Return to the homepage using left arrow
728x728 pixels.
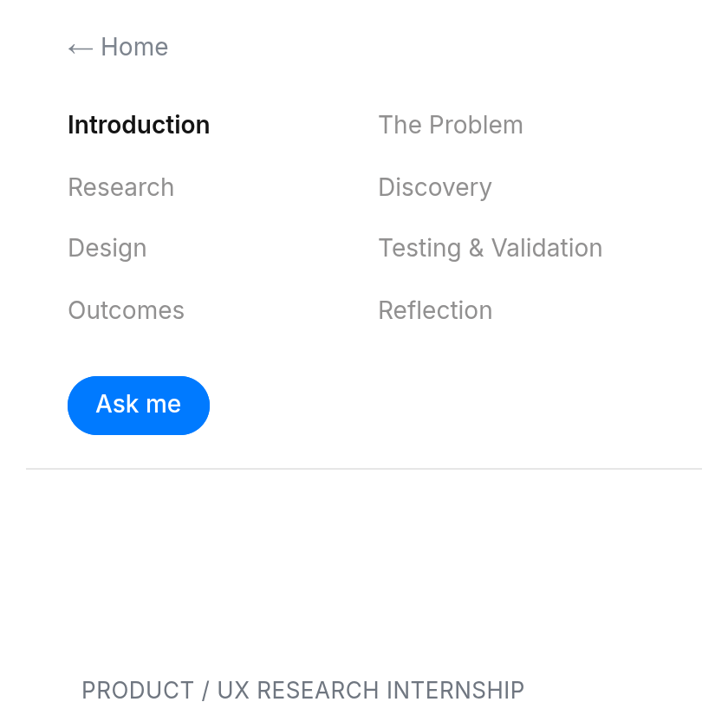[81, 49]
